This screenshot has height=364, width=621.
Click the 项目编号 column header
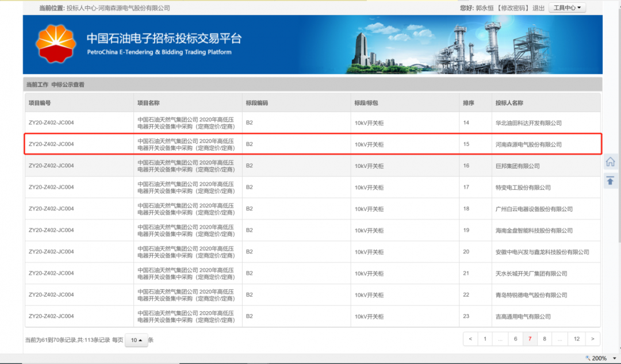[x=40, y=103]
